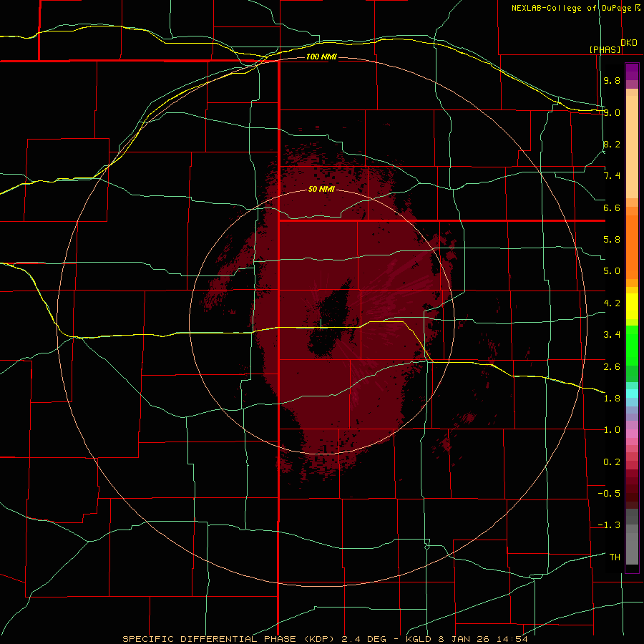
Task: Click the orange segment of the color bar
Action: click(x=632, y=246)
